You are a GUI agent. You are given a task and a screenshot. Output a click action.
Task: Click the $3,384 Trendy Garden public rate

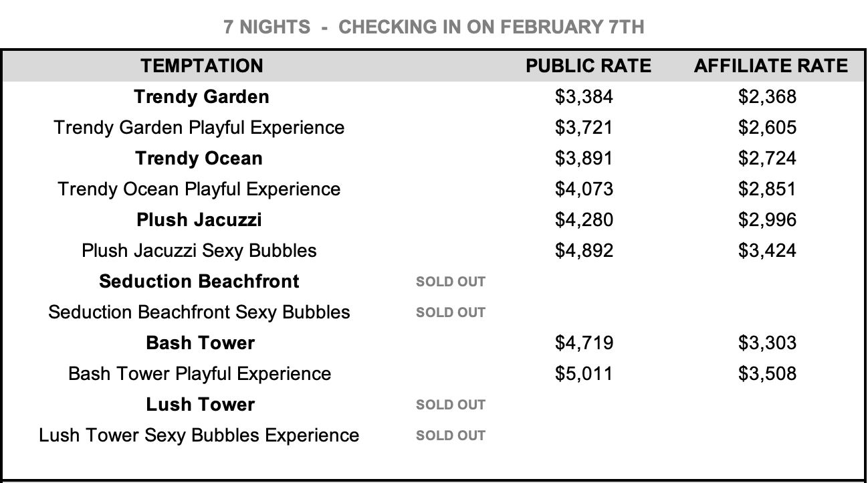584,97
